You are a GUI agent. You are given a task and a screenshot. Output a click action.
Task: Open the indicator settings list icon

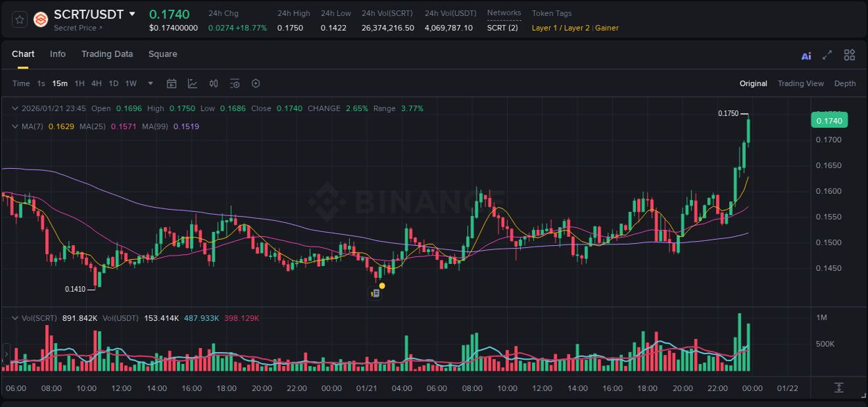coord(235,83)
